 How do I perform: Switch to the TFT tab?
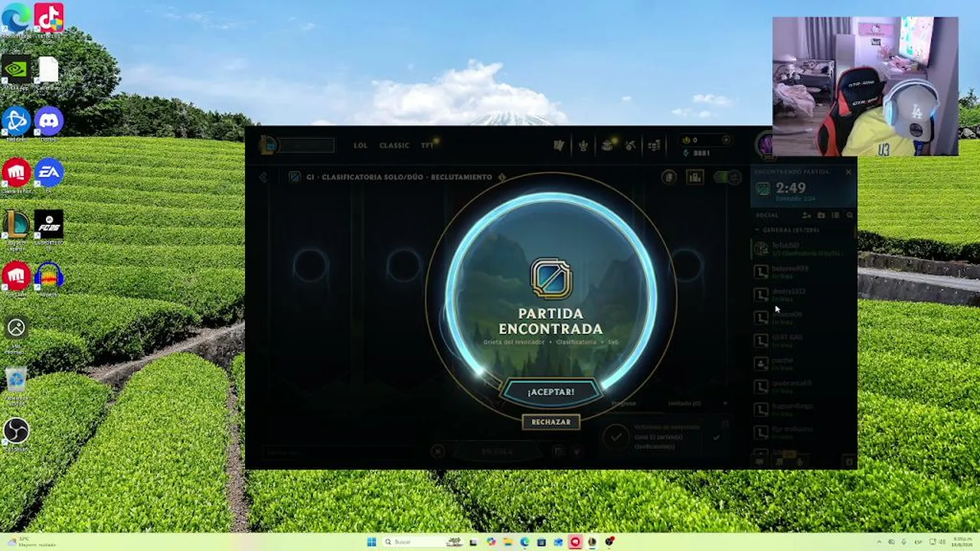pyautogui.click(x=427, y=145)
